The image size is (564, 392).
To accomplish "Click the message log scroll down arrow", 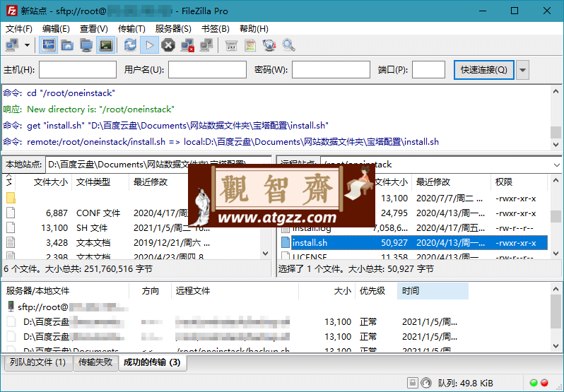I will pyautogui.click(x=556, y=145).
